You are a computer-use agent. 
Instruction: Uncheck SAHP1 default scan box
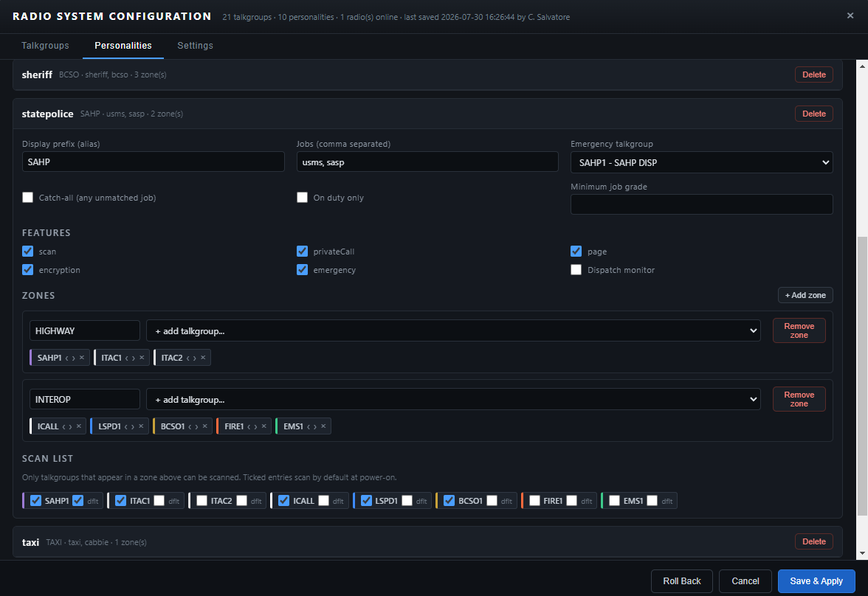coord(78,500)
